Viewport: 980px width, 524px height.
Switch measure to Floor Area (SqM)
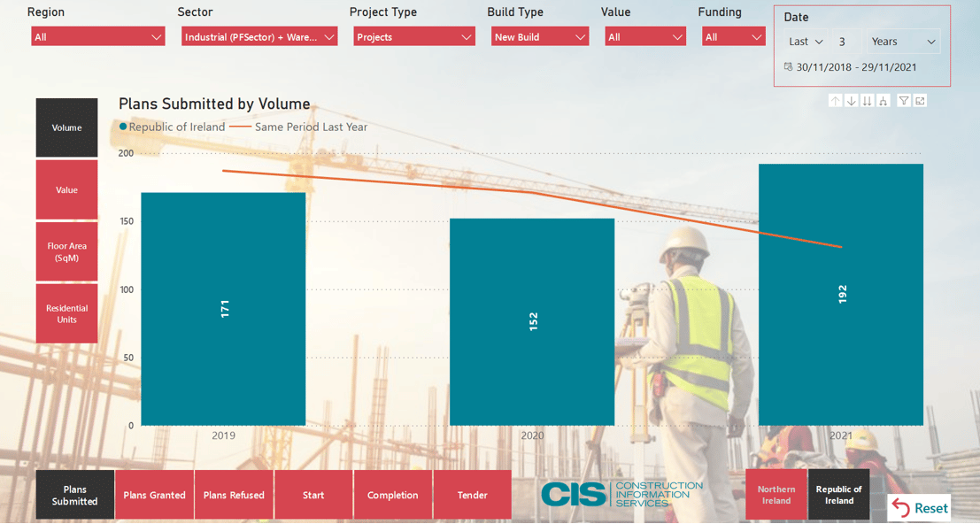(67, 251)
